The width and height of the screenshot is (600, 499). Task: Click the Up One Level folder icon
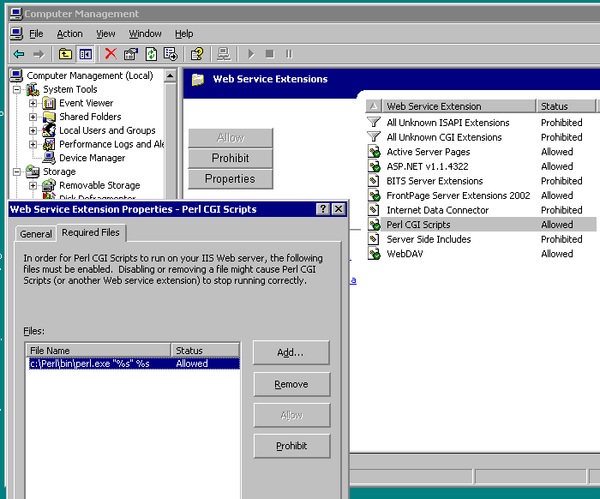click(65, 54)
